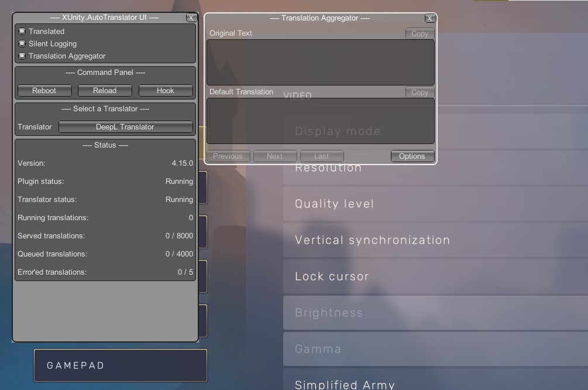Click the Command Panel header
This screenshot has width=588, height=390.
(105, 73)
